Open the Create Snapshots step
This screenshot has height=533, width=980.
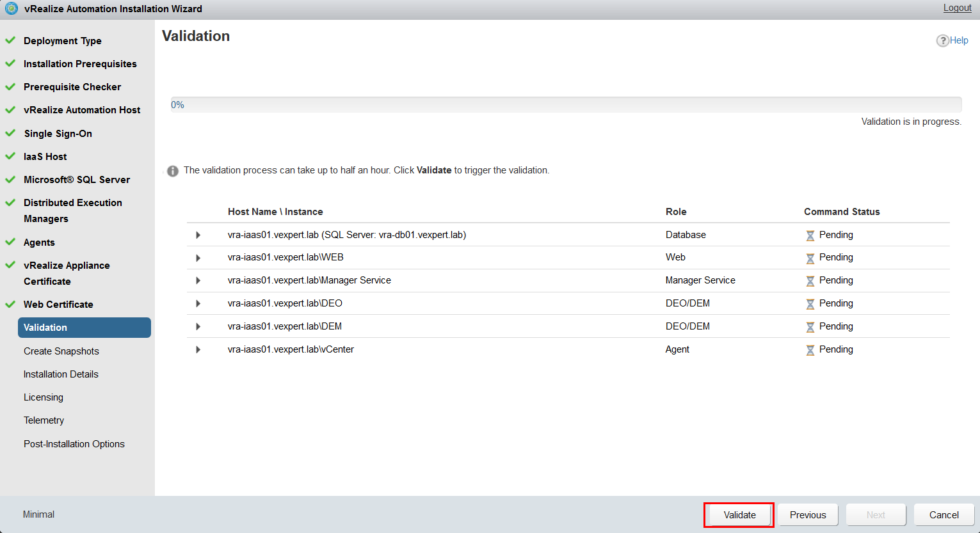(61, 351)
